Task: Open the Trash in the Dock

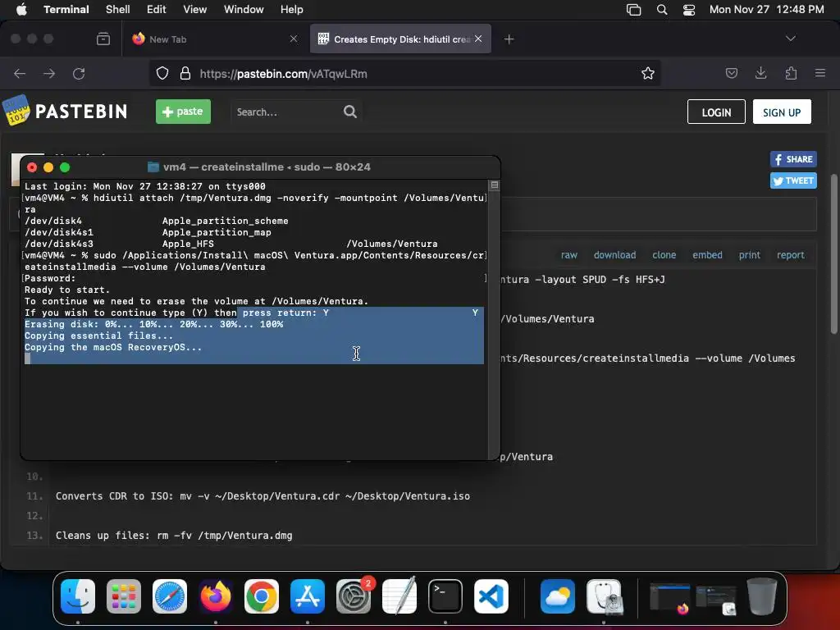Action: point(762,596)
